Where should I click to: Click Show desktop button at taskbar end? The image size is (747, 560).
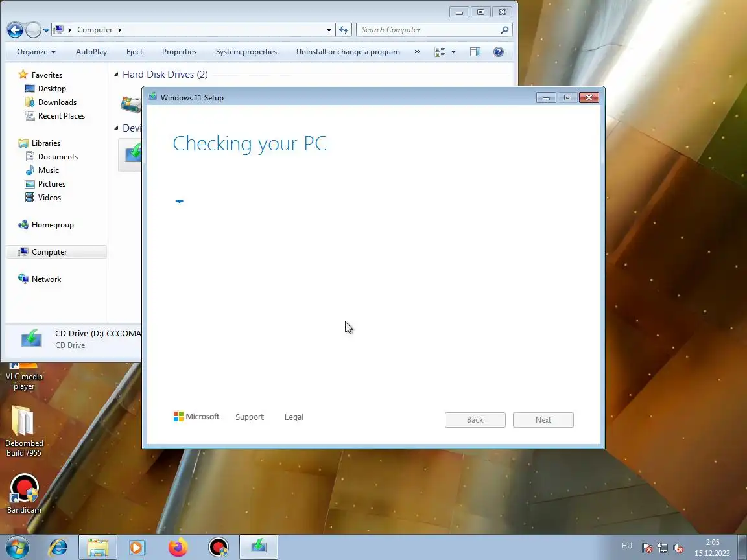pos(742,547)
